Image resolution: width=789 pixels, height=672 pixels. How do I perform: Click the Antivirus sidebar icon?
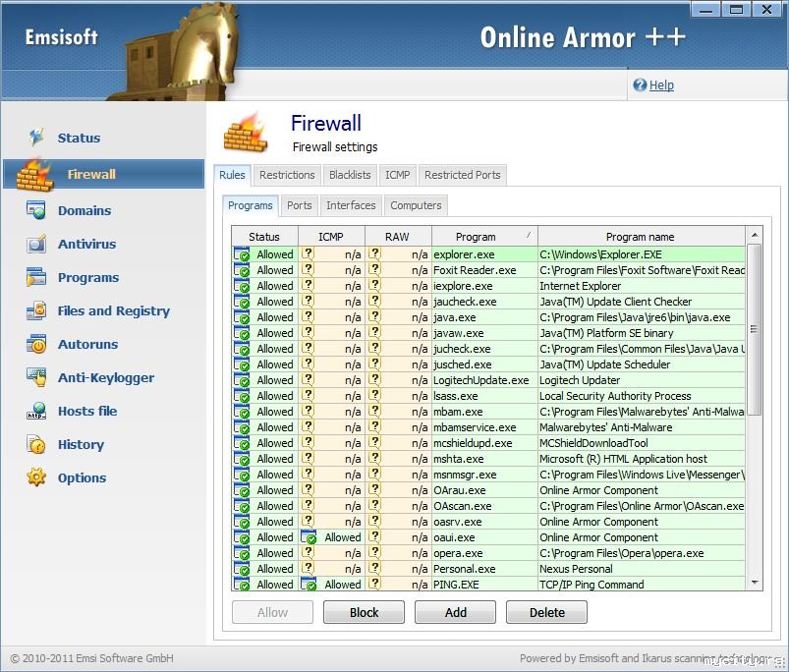[36, 244]
